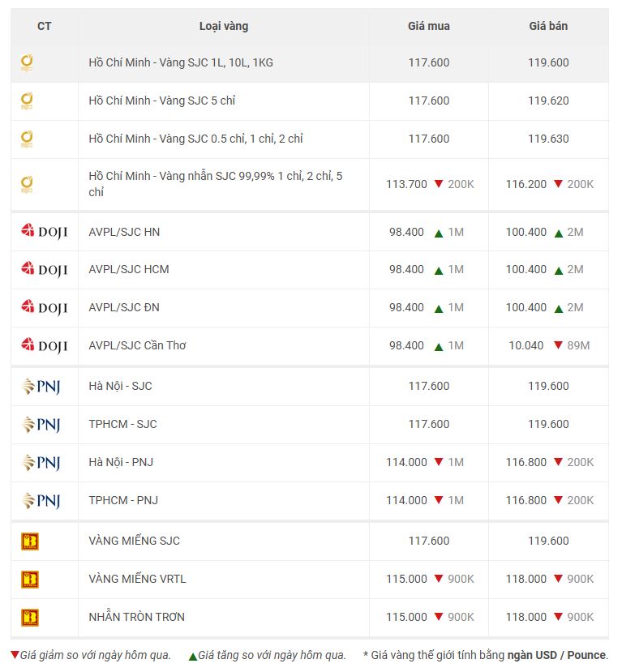Click sell price 116.800 in Hà Nội - PNJ row
622x672 pixels.
(x=526, y=462)
